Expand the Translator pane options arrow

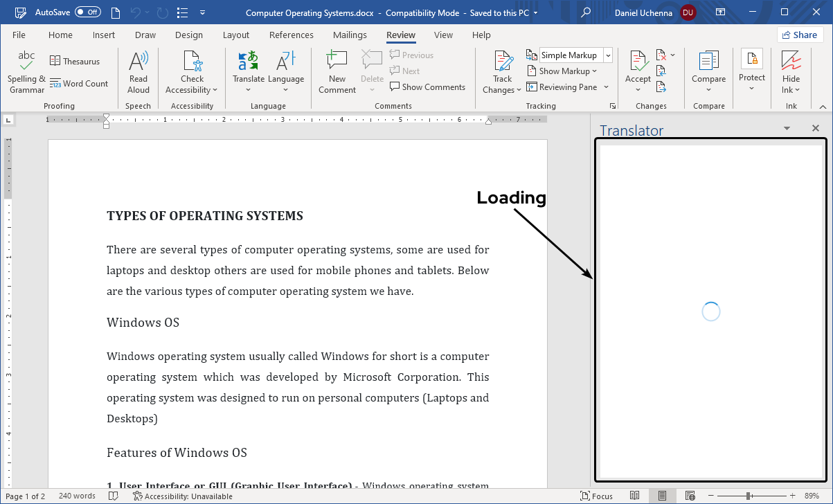tap(787, 129)
